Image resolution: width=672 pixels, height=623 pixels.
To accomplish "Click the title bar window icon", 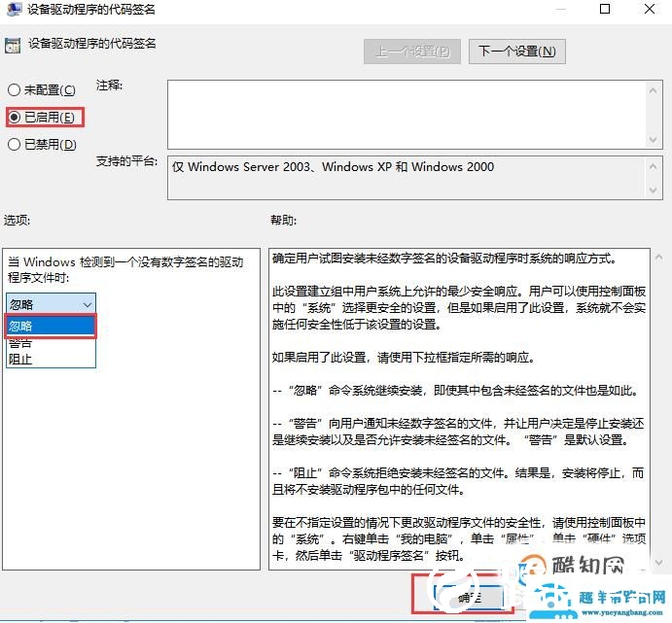I will click(x=15, y=9).
